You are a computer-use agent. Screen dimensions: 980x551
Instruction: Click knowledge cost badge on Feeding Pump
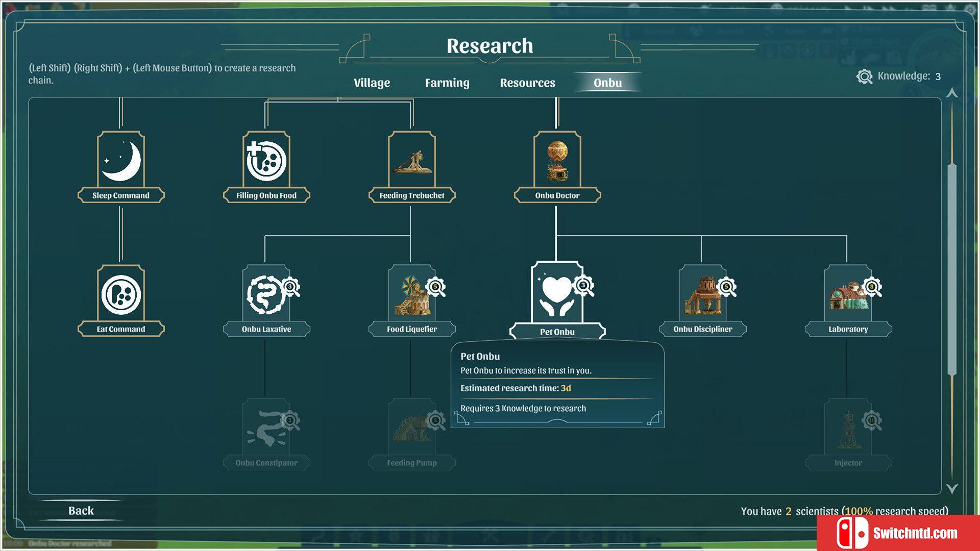(436, 420)
